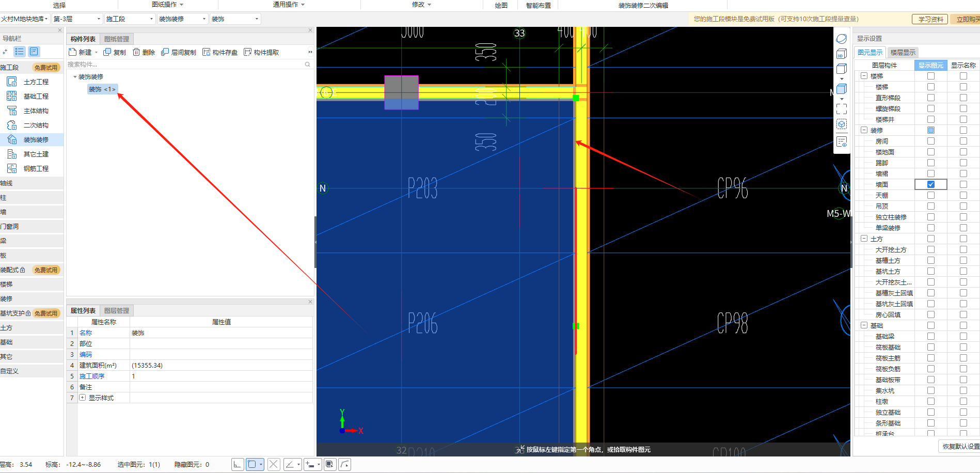The image size is (980, 473).
Task: Click the shaded solid box view icon
Action: tap(842, 89)
